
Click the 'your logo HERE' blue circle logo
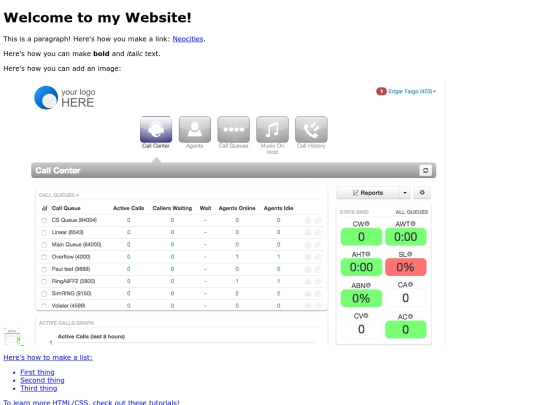pyautogui.click(x=46, y=97)
